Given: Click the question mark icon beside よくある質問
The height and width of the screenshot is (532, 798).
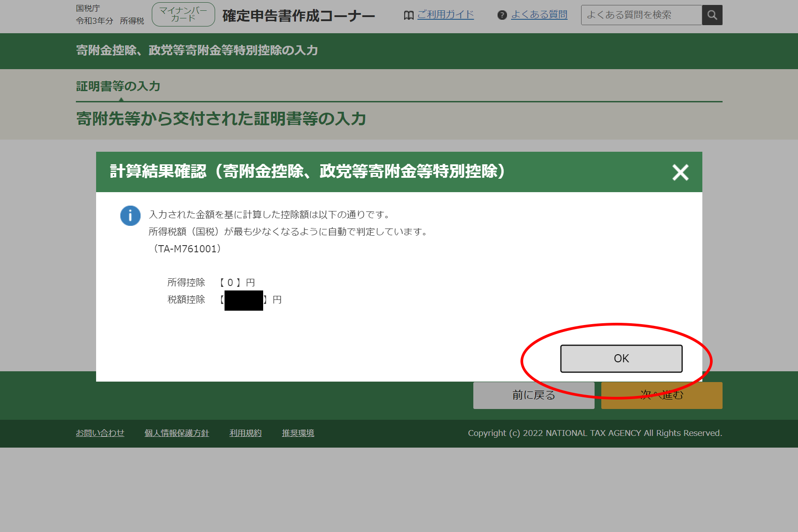Looking at the screenshot, I should tap(502, 15).
